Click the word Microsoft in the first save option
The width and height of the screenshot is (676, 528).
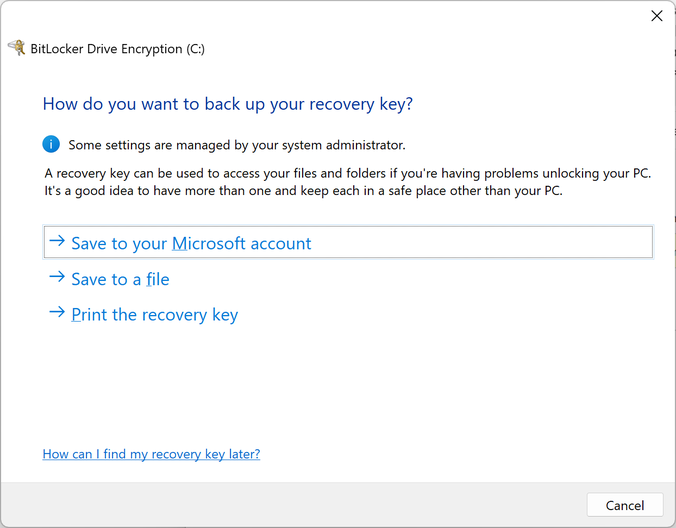pyautogui.click(x=213, y=243)
